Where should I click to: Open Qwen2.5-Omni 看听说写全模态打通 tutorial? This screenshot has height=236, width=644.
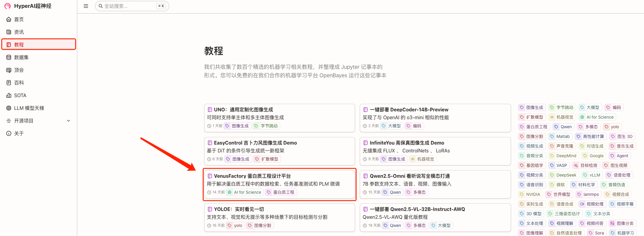pos(435,184)
